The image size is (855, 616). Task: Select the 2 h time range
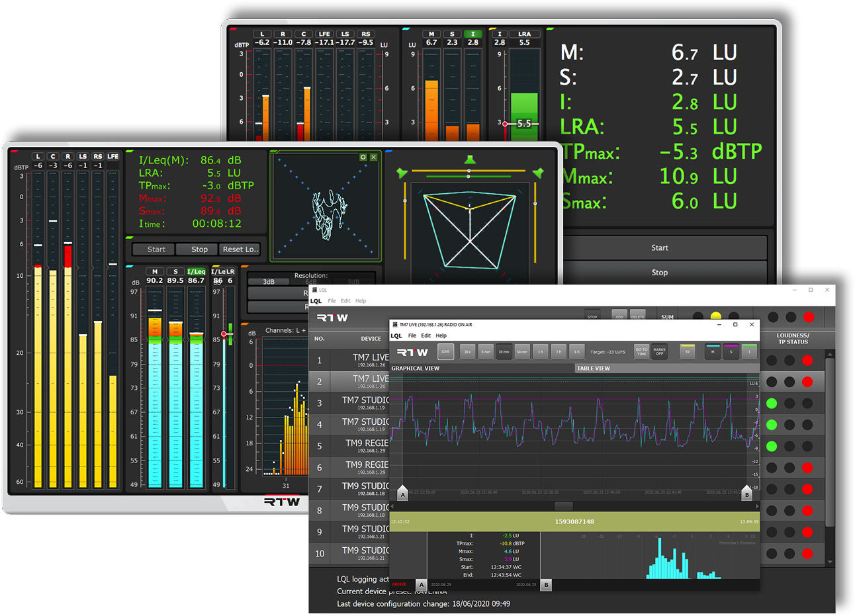click(x=559, y=351)
